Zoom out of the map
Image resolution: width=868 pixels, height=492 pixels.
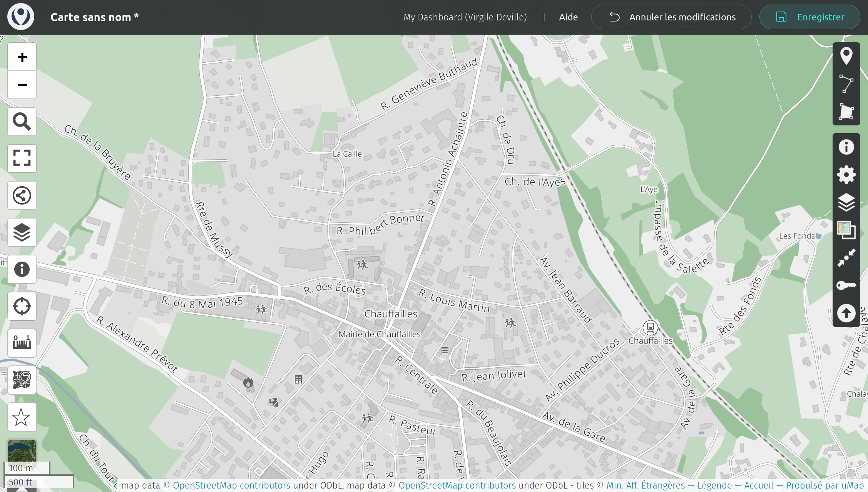(x=22, y=85)
